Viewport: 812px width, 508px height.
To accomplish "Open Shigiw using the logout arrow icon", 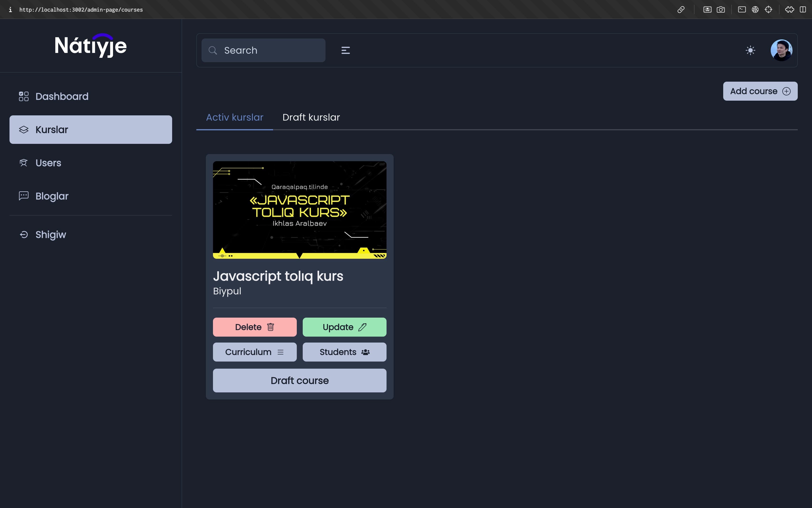I will (23, 235).
